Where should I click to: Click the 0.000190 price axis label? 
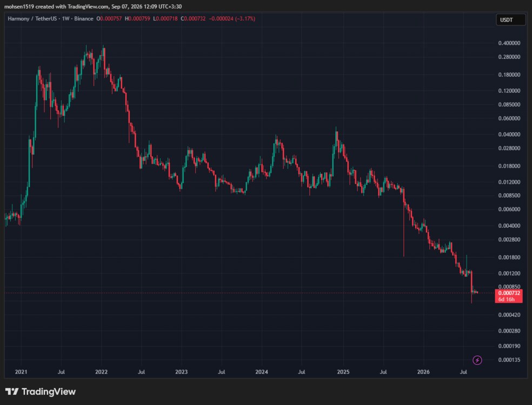tap(509, 346)
